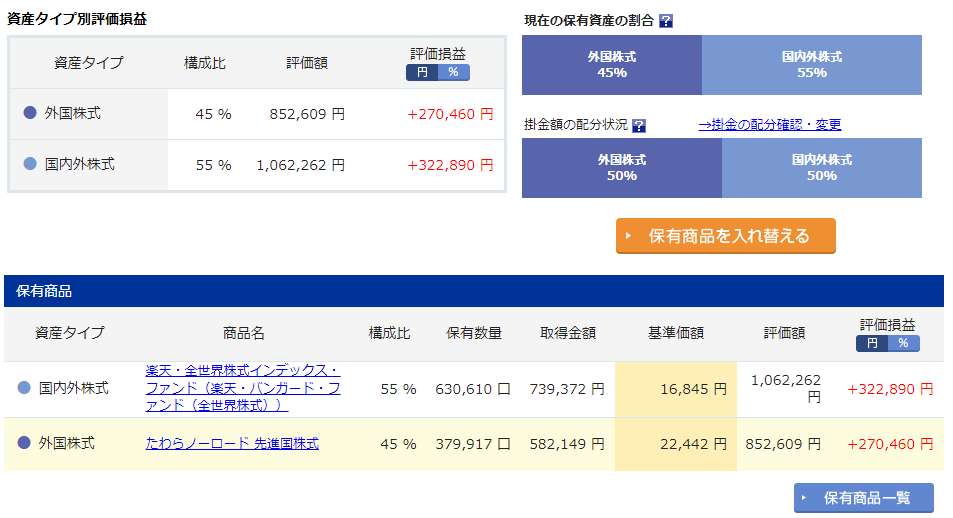Click the 保有商品 section header bar
The height and width of the screenshot is (518, 953).
474,291
